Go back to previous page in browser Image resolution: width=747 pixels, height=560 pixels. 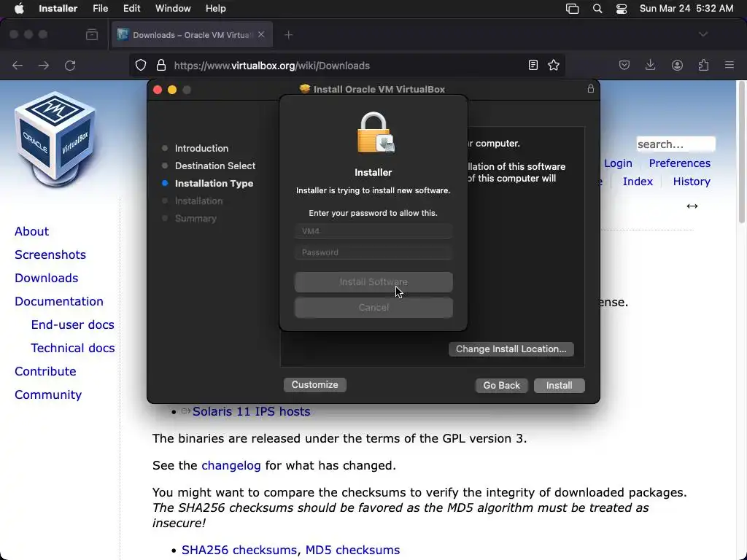tap(18, 65)
